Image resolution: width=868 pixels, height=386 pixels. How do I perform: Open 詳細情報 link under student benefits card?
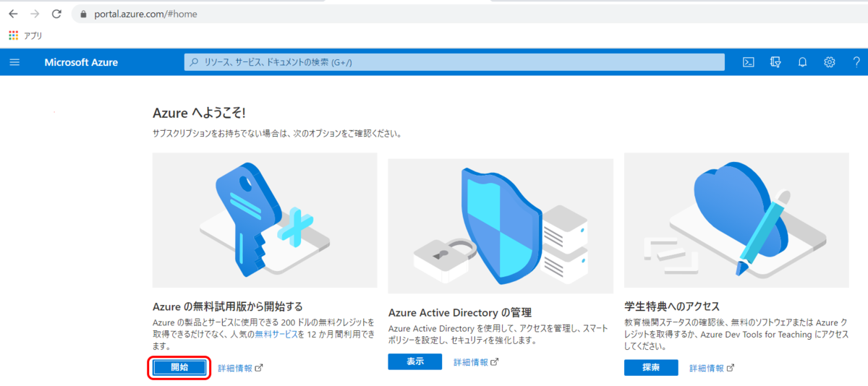(712, 368)
